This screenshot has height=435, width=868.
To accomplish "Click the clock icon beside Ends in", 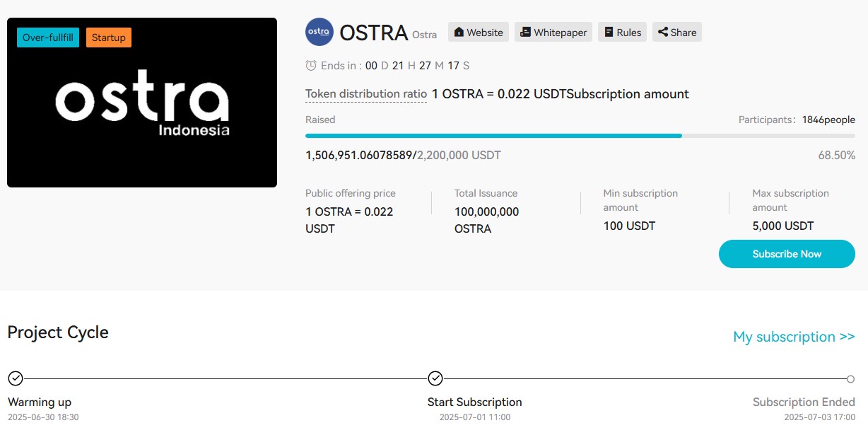I will point(311,65).
